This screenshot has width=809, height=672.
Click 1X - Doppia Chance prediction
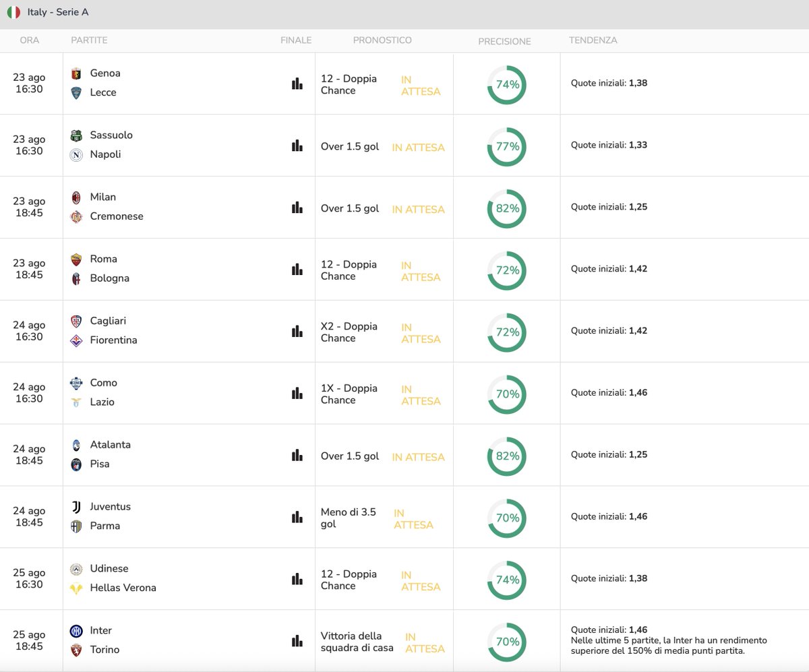coord(349,394)
